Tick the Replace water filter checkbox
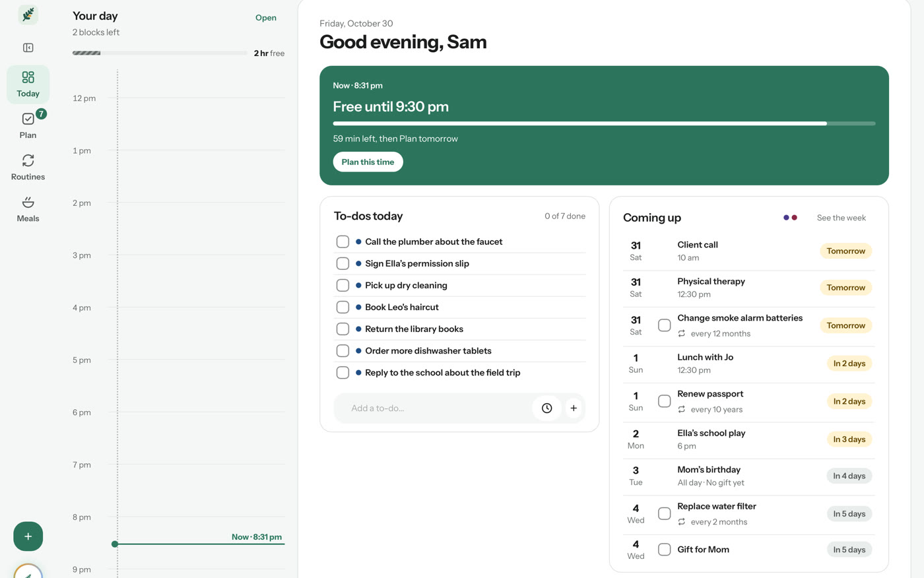The height and width of the screenshot is (578, 924). pyautogui.click(x=665, y=513)
